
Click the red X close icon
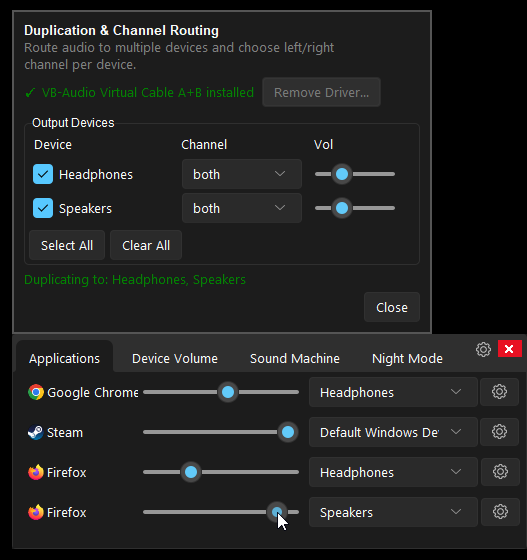[x=510, y=349]
